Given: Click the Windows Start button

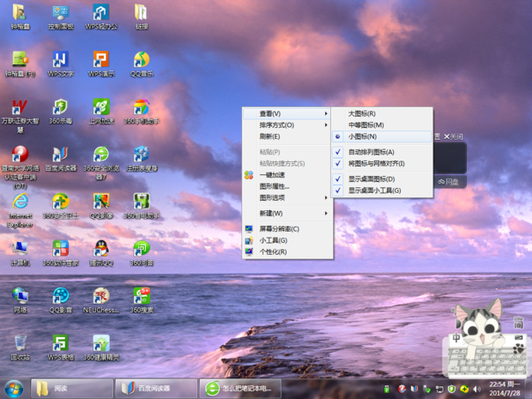Looking at the screenshot, I should [14, 389].
